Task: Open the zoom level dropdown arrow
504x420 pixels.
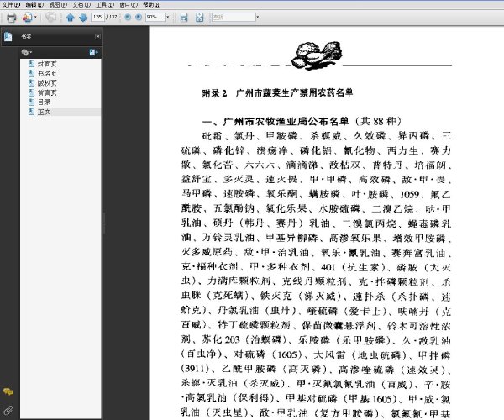Action: tap(167, 17)
